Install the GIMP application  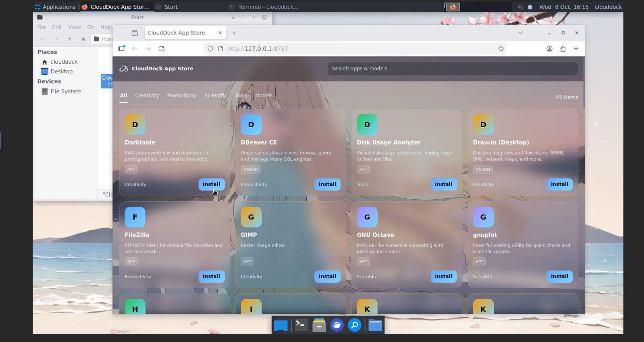pyautogui.click(x=327, y=276)
